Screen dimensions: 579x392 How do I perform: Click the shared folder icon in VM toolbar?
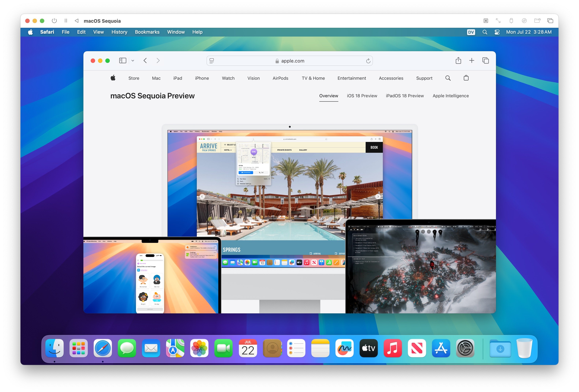(537, 21)
